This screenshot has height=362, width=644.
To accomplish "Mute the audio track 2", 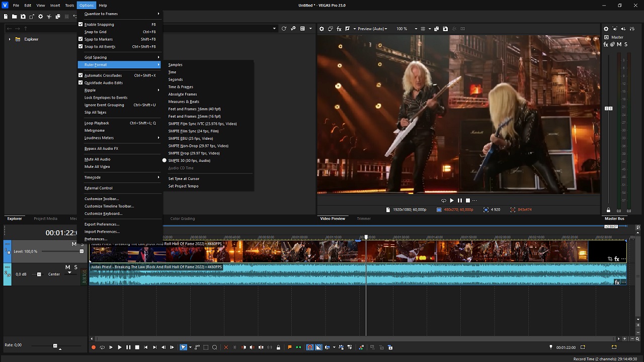I will coord(68,267).
